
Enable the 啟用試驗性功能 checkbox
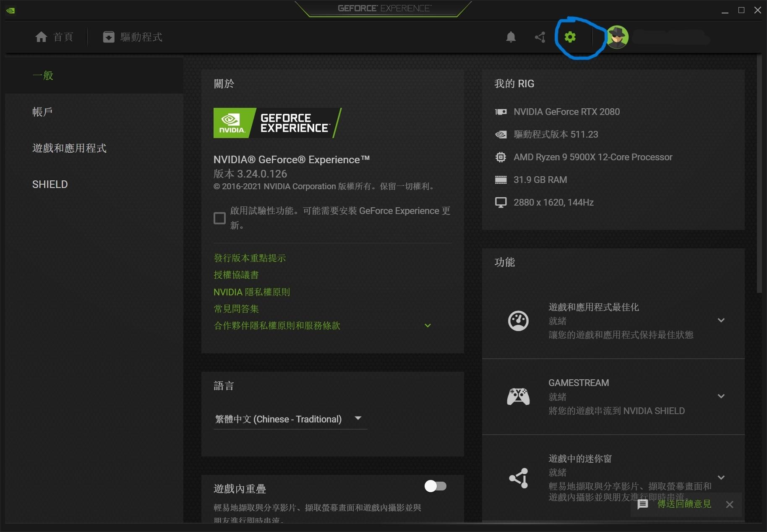pyautogui.click(x=219, y=218)
